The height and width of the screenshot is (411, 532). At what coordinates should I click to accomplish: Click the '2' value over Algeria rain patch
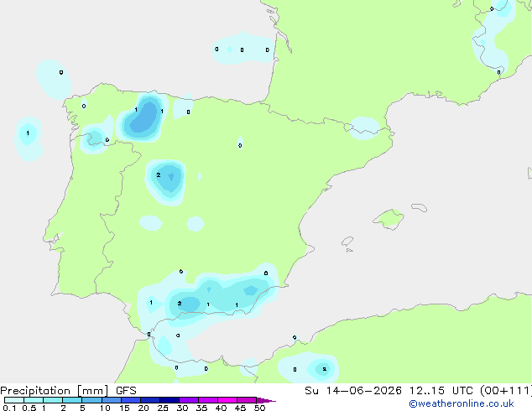pyautogui.click(x=325, y=369)
